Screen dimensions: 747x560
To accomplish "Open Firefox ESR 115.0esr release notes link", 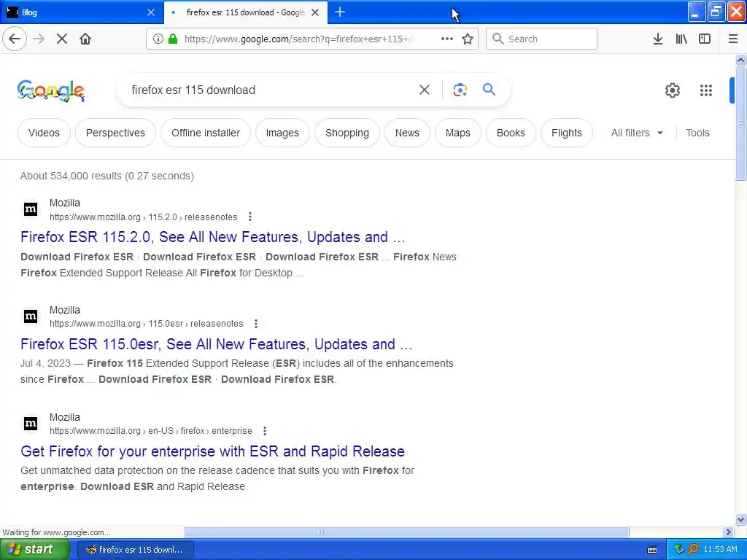I will 216,344.
